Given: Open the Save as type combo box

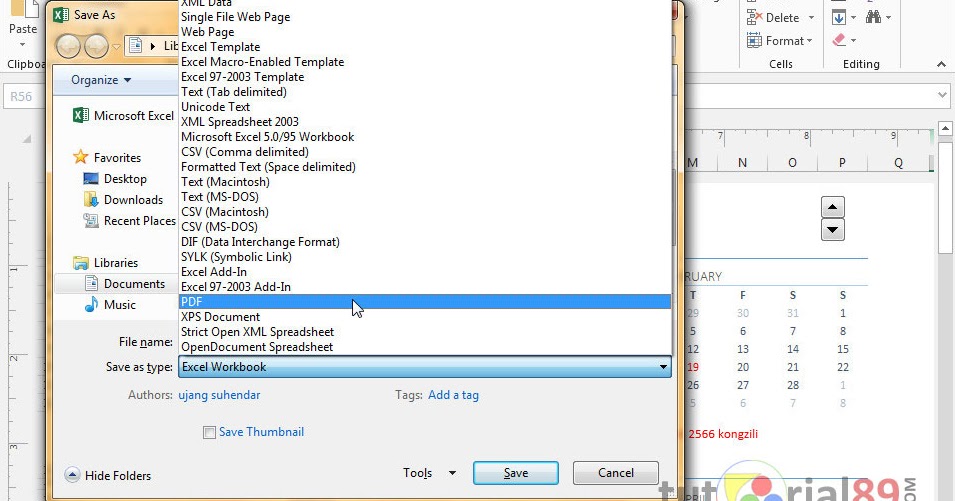Looking at the screenshot, I should pyautogui.click(x=425, y=367).
